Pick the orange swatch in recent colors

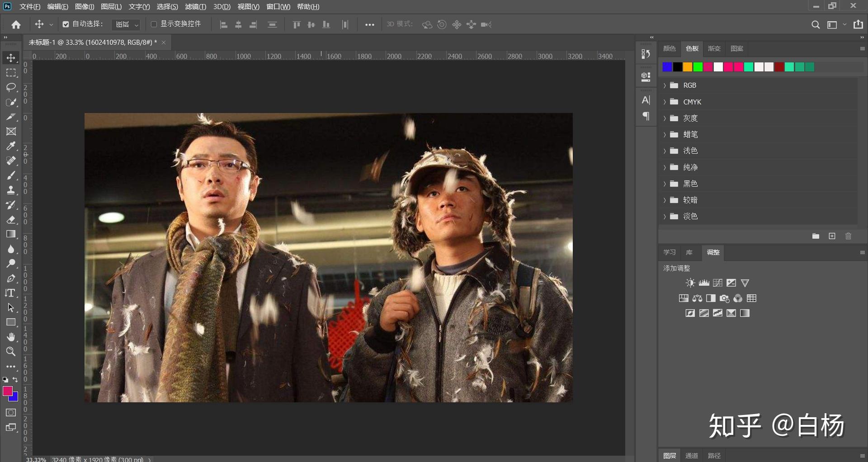pos(688,67)
